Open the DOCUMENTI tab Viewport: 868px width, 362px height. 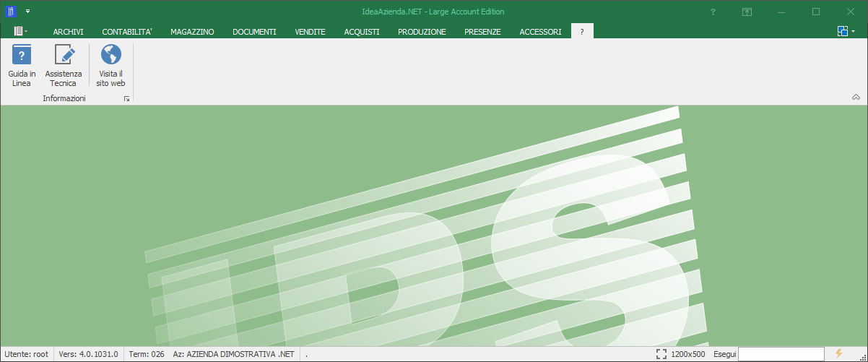254,32
